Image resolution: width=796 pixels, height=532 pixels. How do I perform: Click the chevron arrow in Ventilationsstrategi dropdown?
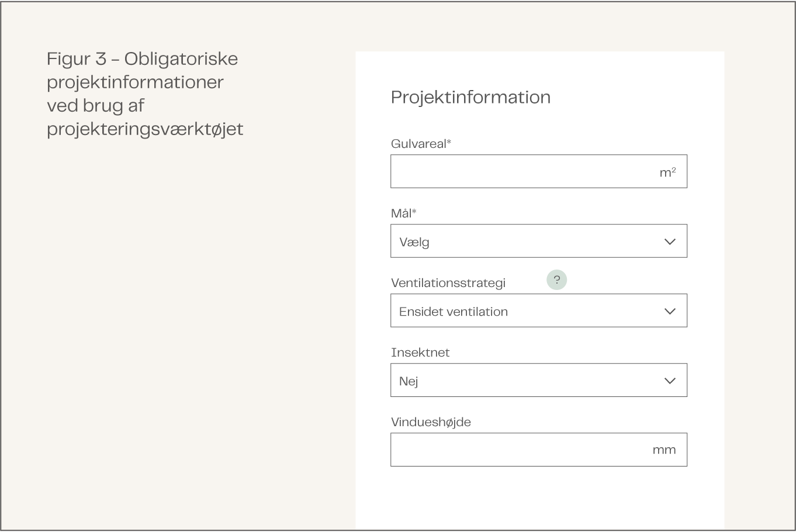(670, 311)
